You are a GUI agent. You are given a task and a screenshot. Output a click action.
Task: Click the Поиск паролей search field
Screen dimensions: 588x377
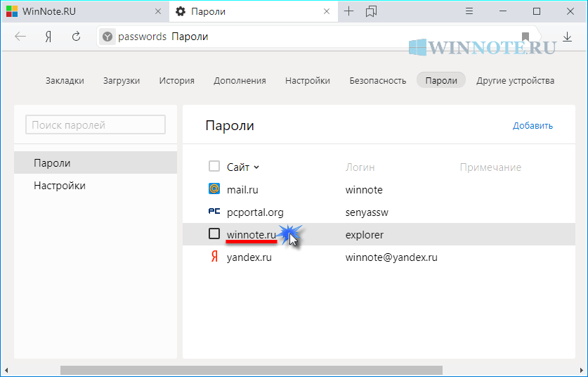(x=96, y=125)
